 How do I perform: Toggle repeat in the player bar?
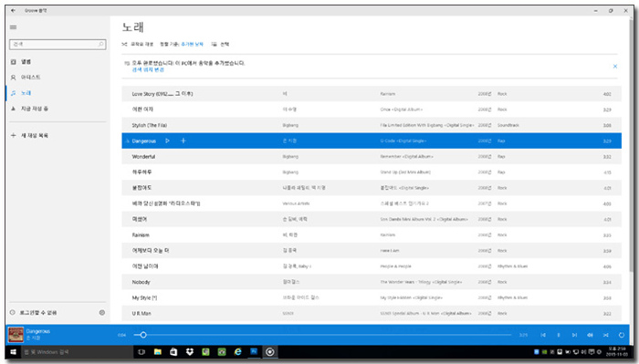pyautogui.click(x=621, y=335)
